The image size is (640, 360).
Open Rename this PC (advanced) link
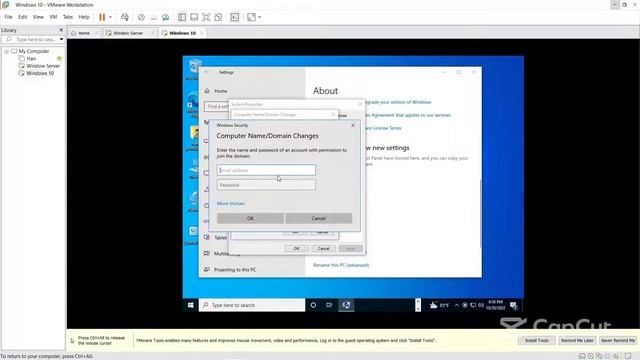pyautogui.click(x=341, y=265)
